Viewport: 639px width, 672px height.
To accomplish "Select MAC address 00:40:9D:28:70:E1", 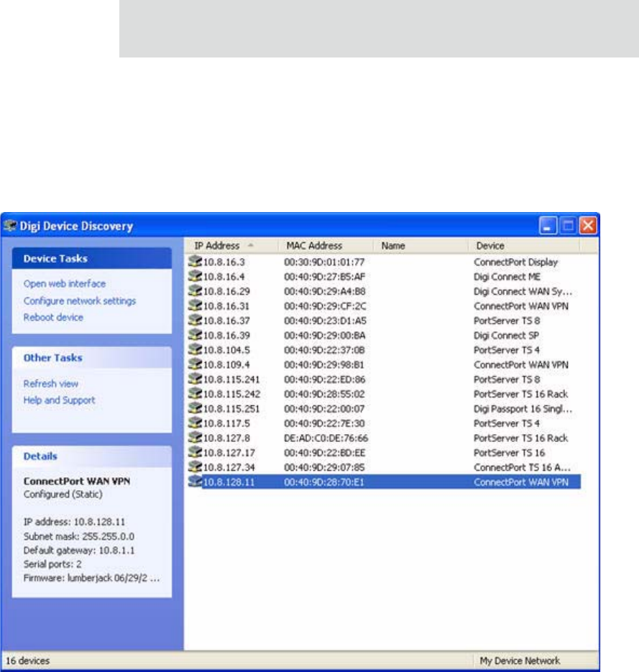I will (324, 482).
